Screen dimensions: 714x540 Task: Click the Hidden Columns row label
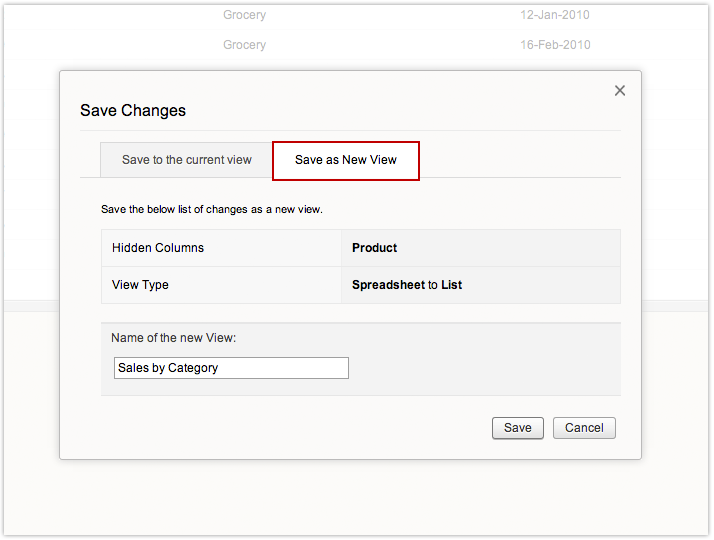[x=158, y=248]
